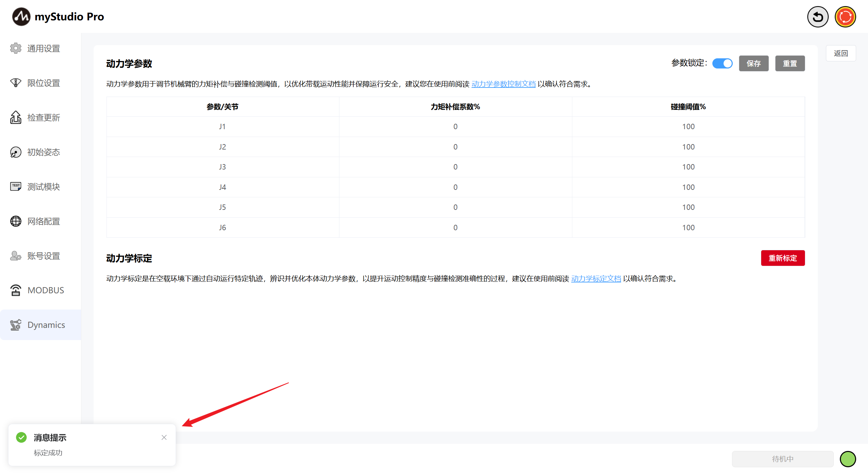This screenshot has height=474, width=868.
Task: Open the dynamics calibration document link
Action: 596,279
